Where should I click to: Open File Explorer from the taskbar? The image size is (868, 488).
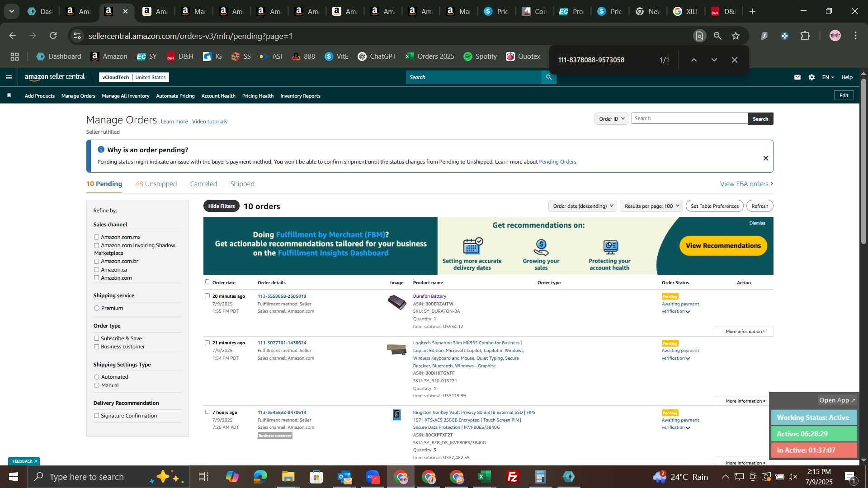point(288,477)
